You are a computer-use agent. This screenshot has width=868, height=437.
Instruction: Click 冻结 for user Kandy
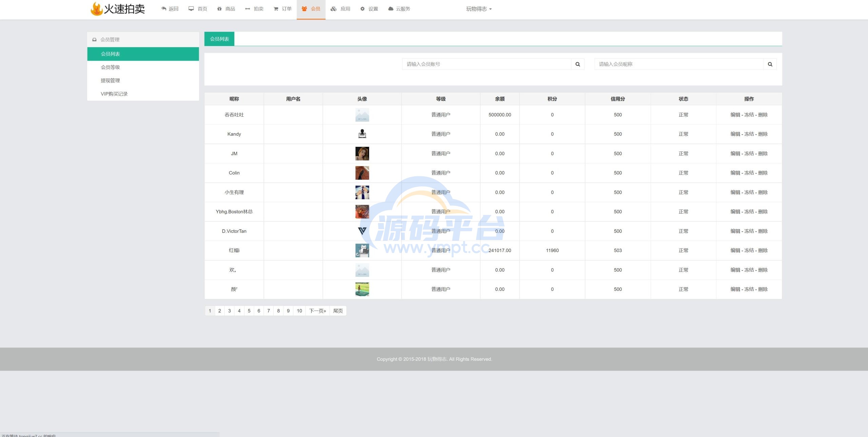(x=749, y=134)
